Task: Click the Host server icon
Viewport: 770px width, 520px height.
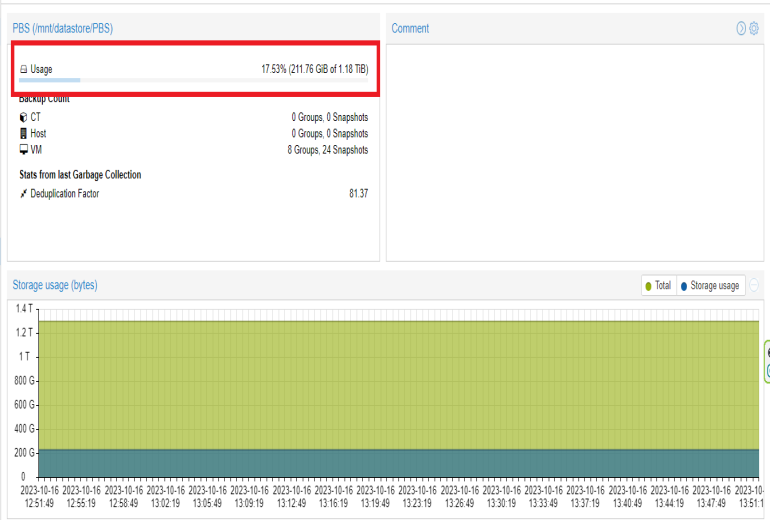Action: [24, 133]
